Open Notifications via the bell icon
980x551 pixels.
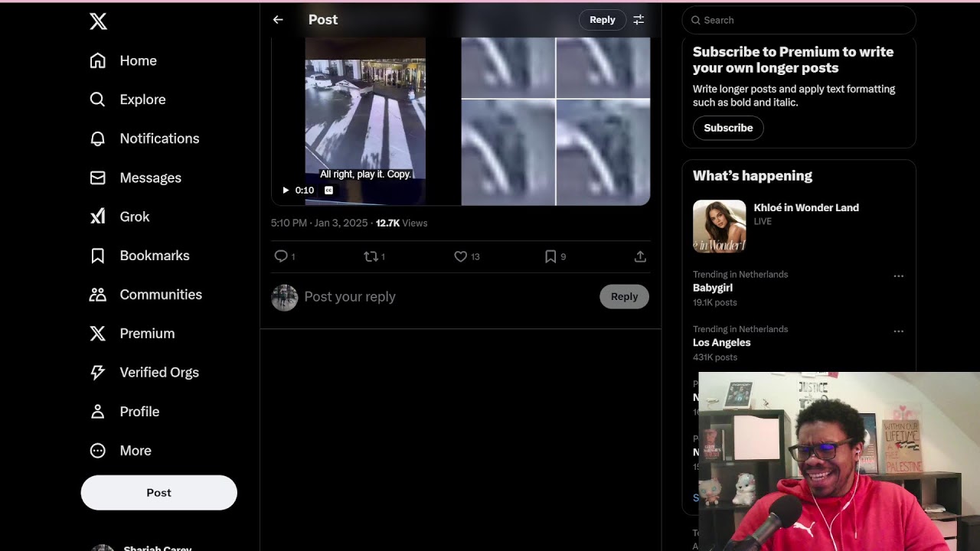tap(98, 139)
